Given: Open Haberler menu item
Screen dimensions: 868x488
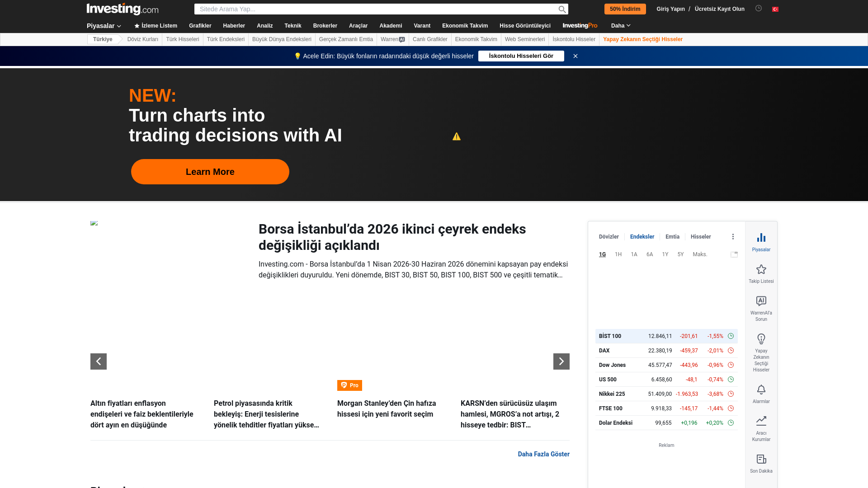Looking at the screenshot, I should 234,26.
